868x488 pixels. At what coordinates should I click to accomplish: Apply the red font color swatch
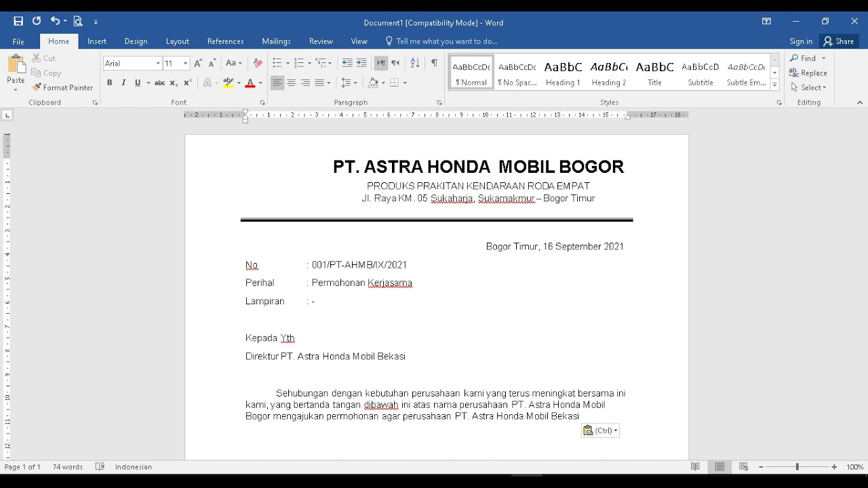[250, 83]
